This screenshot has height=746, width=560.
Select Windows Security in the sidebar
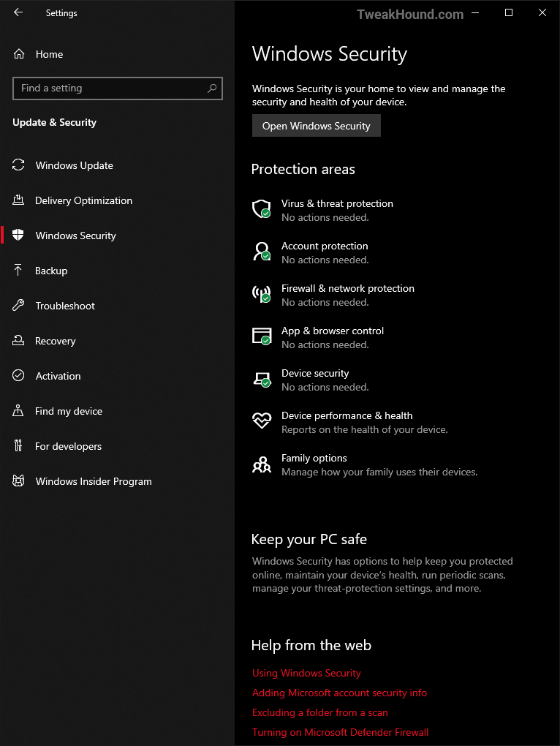click(75, 236)
